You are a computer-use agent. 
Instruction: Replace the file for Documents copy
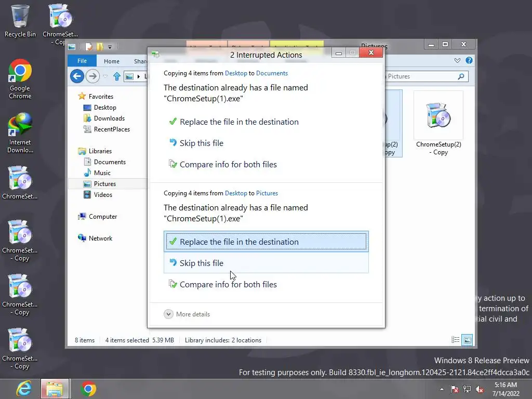(266, 122)
